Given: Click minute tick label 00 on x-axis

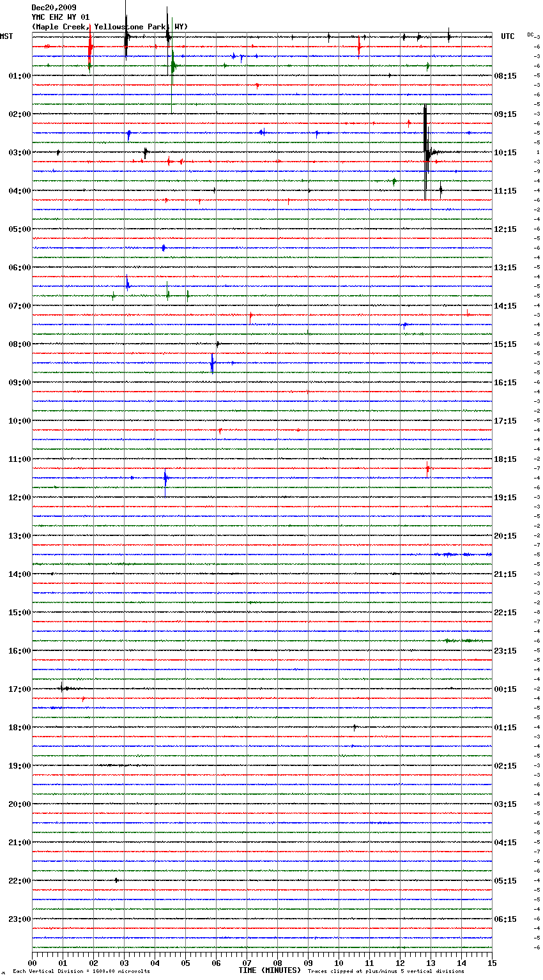Looking at the screenshot, I should coord(32,963).
